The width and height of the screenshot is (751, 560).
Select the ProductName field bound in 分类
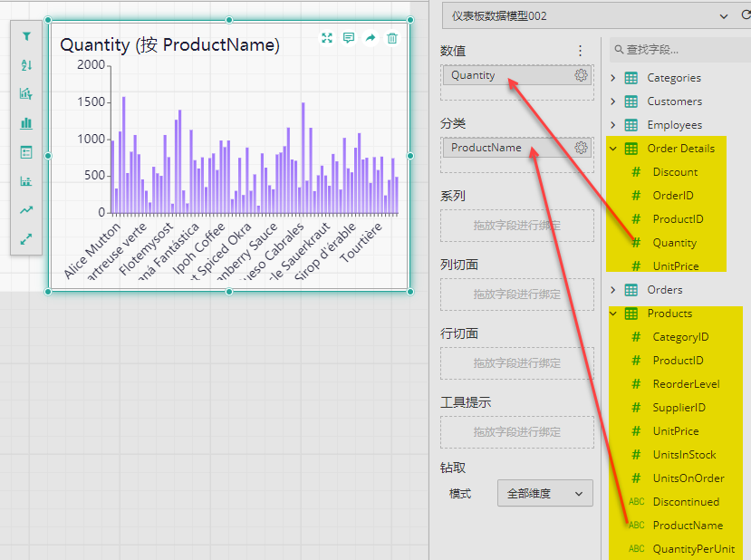[x=517, y=148]
